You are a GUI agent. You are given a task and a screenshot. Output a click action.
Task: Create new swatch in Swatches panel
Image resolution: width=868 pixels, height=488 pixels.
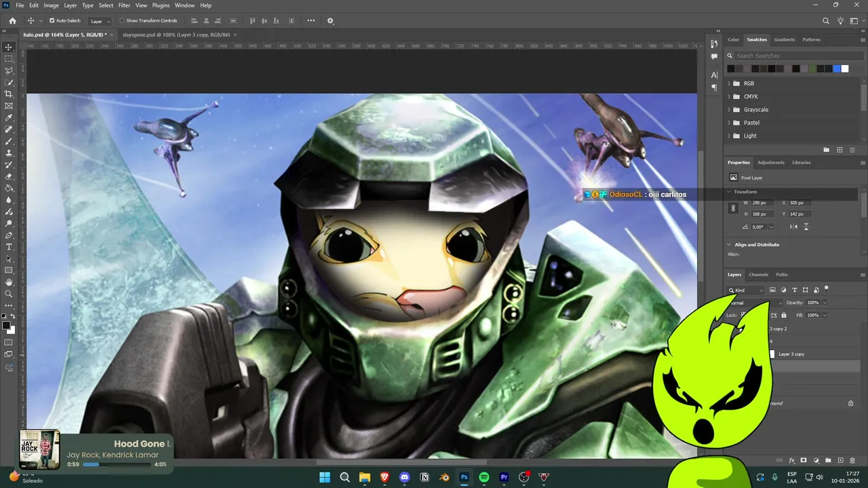(840, 150)
